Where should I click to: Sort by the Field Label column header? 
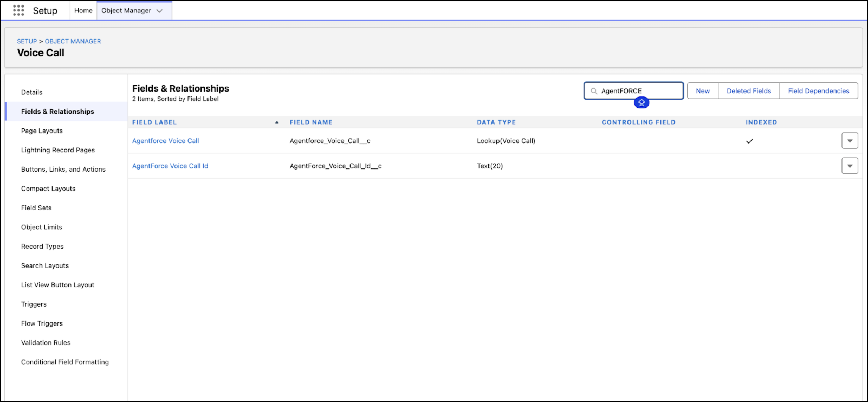click(154, 122)
